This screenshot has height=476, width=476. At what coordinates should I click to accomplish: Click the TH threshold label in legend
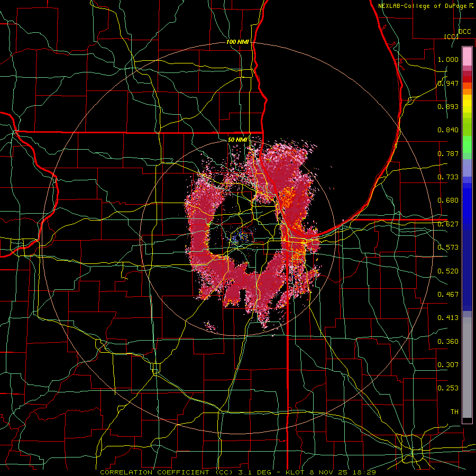click(x=454, y=412)
